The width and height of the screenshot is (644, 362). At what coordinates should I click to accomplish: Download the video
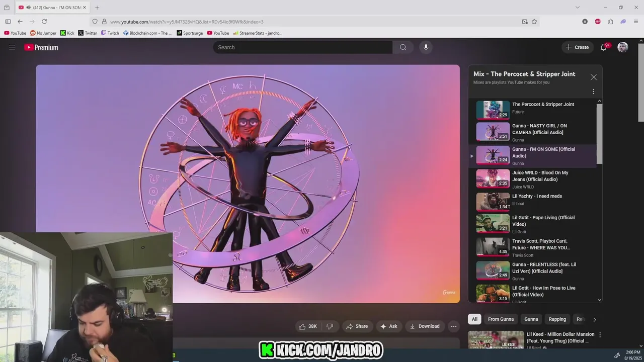point(425,326)
